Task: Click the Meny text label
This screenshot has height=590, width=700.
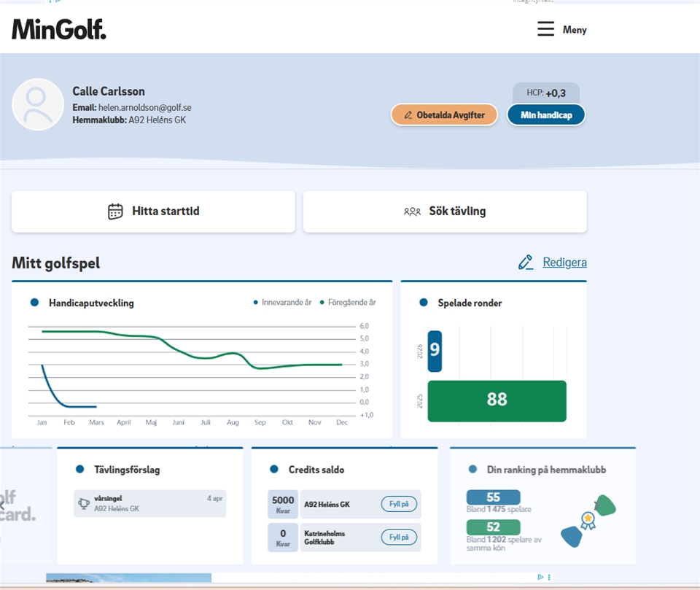Action: point(575,30)
